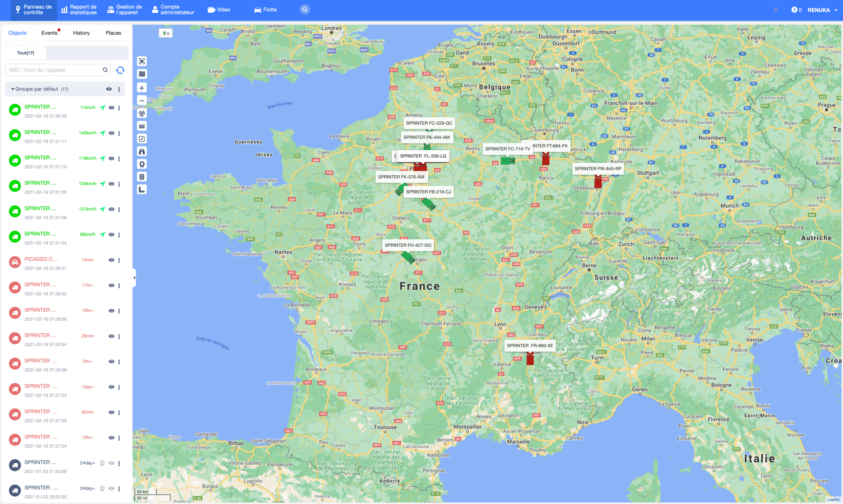This screenshot has width=843, height=504.
Task: Zoom in the map with plus button
Action: [142, 88]
